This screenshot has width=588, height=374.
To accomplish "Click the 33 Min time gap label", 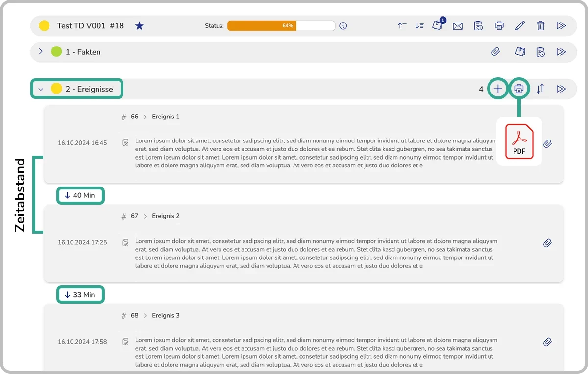I will (x=80, y=295).
